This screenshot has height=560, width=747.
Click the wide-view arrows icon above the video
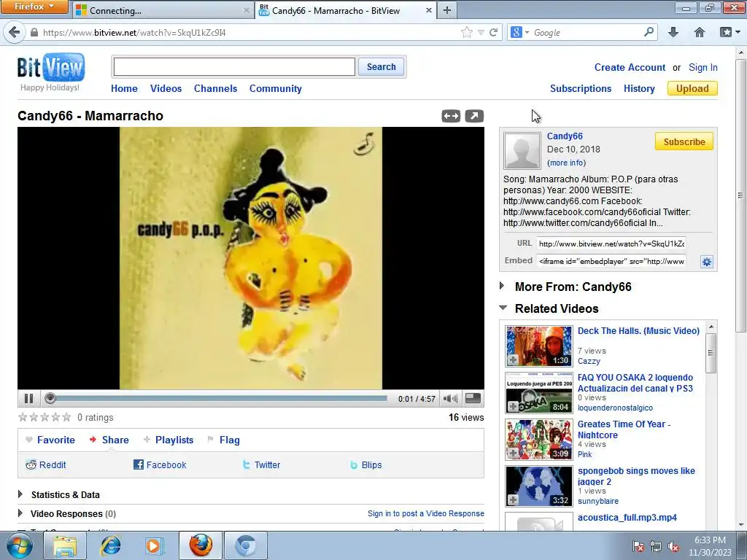point(451,116)
